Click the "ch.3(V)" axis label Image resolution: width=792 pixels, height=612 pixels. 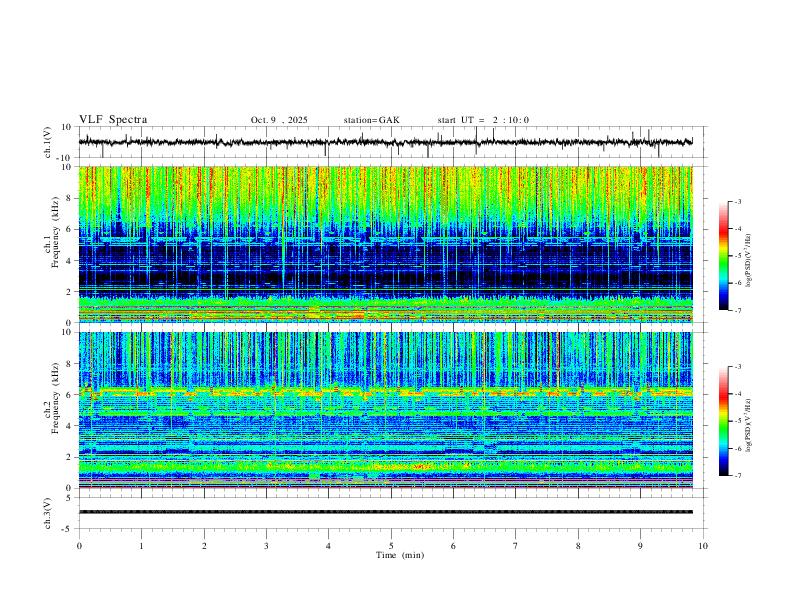(x=48, y=513)
